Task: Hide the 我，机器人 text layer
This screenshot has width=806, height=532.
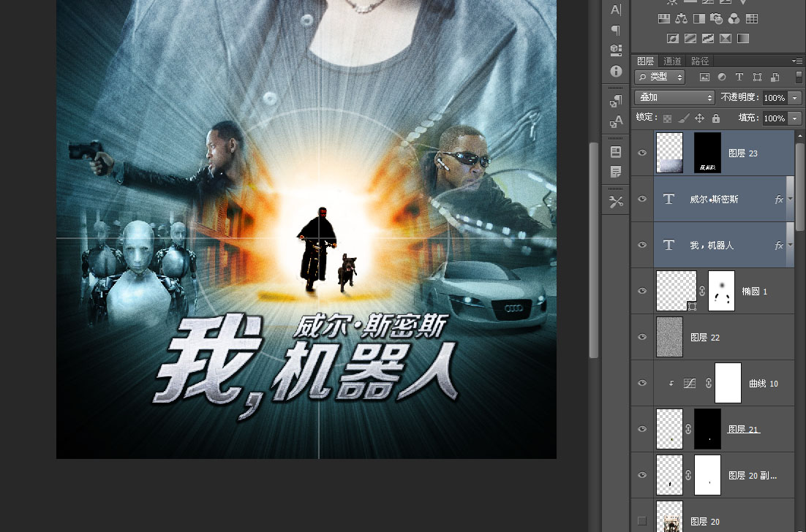Action: (642, 245)
